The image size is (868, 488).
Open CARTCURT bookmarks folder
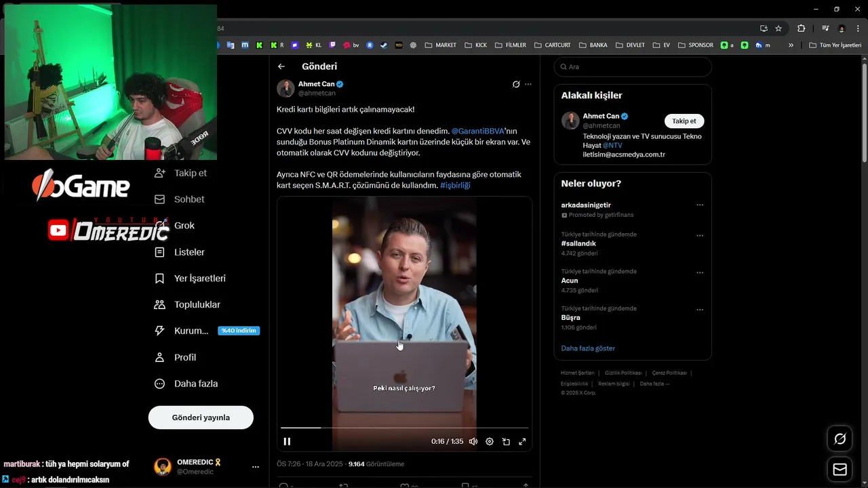[x=552, y=45]
